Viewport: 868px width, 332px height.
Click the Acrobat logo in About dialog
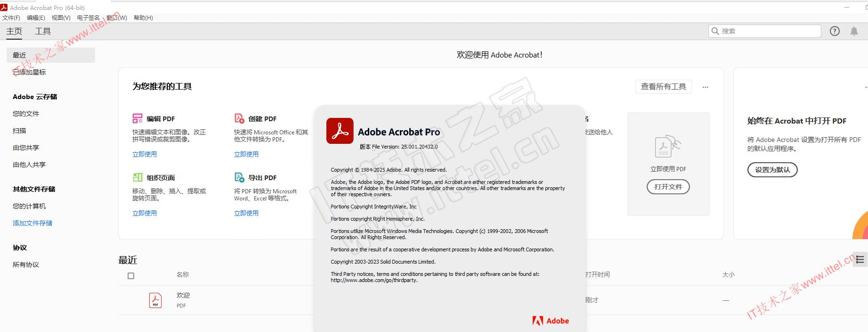click(340, 131)
